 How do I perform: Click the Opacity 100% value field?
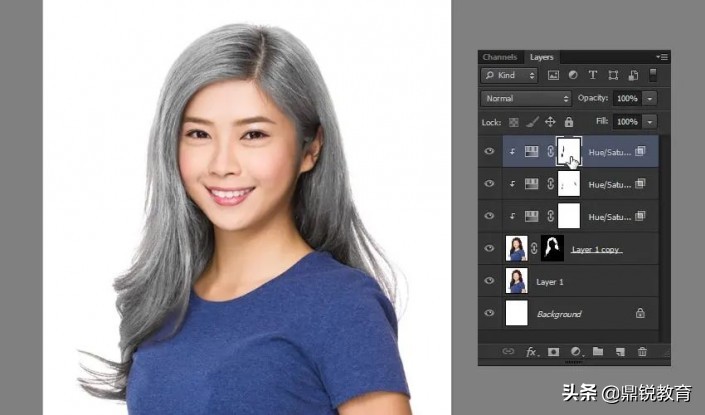point(628,98)
